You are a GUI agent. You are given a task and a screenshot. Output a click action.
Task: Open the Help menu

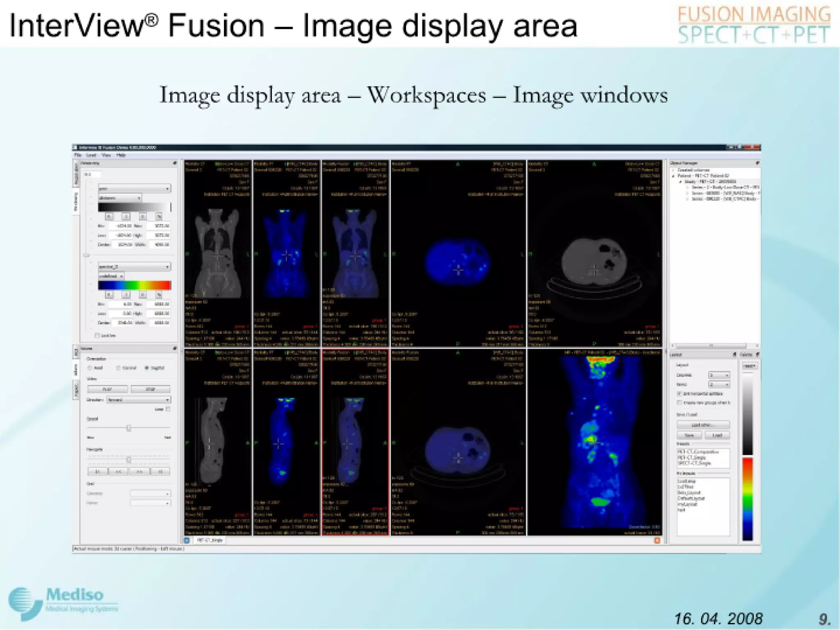click(x=121, y=155)
